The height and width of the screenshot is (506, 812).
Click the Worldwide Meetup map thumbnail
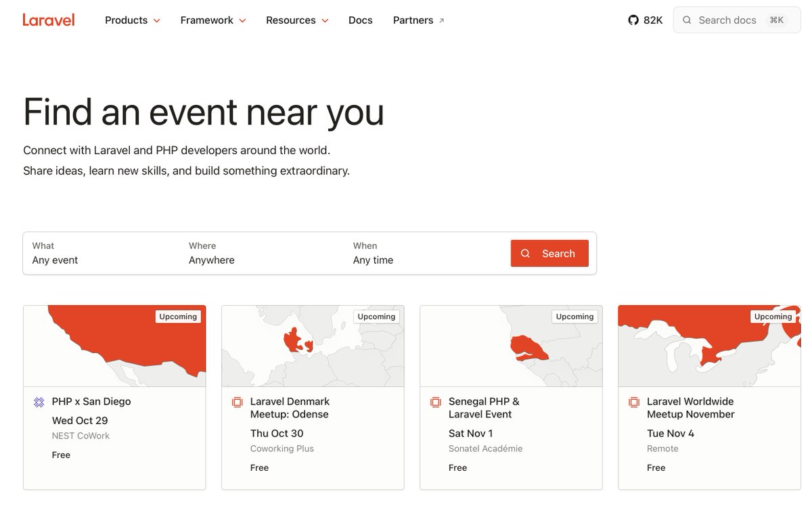tap(709, 346)
